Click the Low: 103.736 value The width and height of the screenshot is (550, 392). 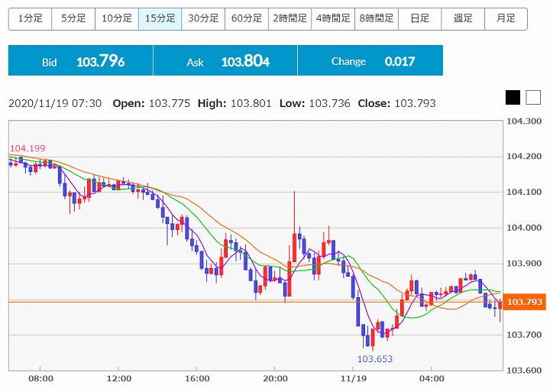point(315,103)
